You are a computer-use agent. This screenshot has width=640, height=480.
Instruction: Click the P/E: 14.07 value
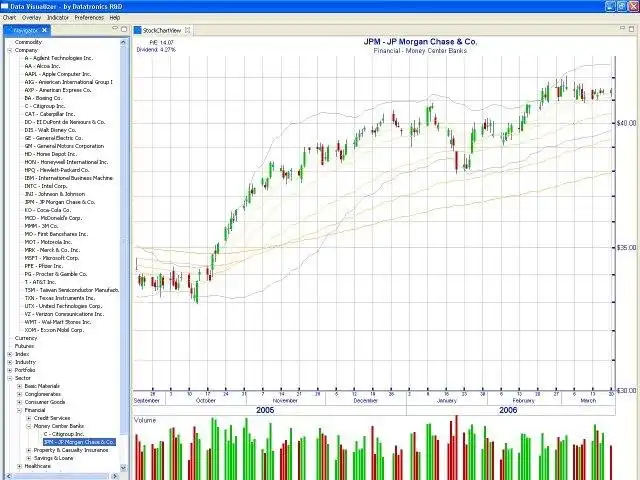161,42
